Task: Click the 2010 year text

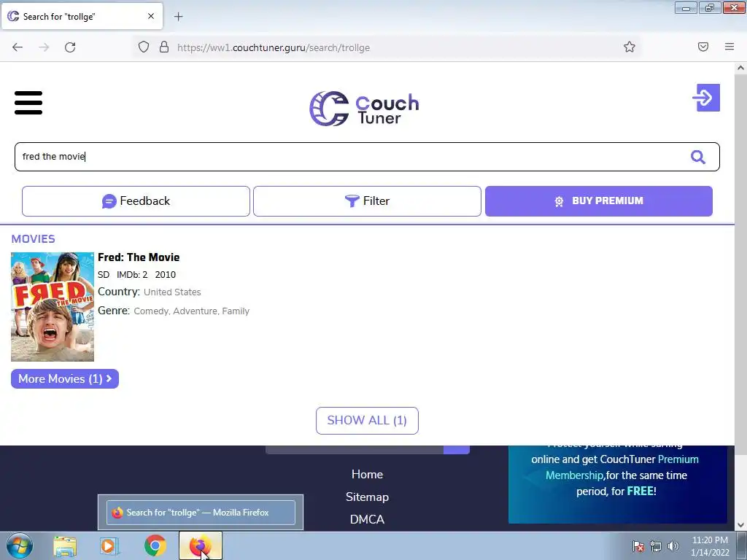Action: pos(166,275)
